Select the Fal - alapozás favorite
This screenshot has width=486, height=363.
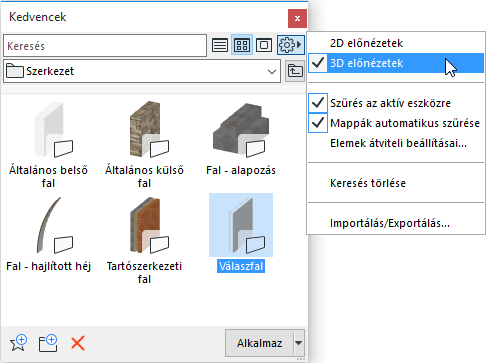241,139
